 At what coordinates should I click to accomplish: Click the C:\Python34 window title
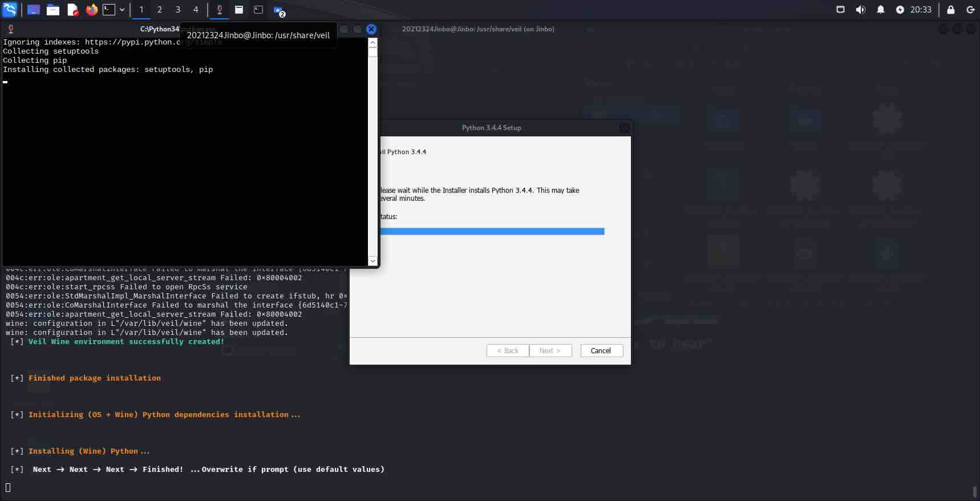point(160,29)
